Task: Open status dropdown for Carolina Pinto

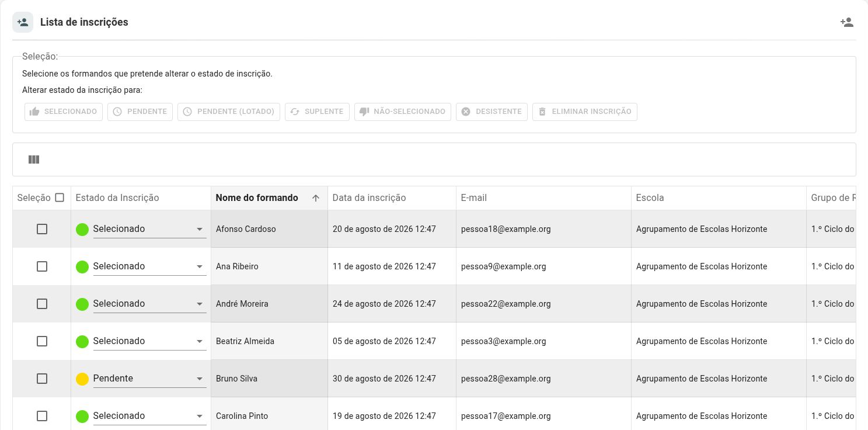Action: pos(149,416)
